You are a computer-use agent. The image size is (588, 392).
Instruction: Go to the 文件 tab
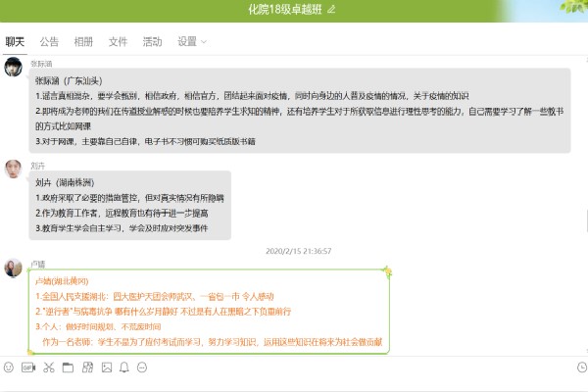118,42
